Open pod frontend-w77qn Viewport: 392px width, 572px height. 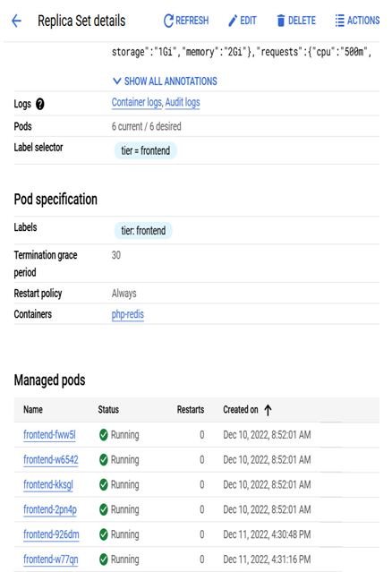(x=51, y=559)
